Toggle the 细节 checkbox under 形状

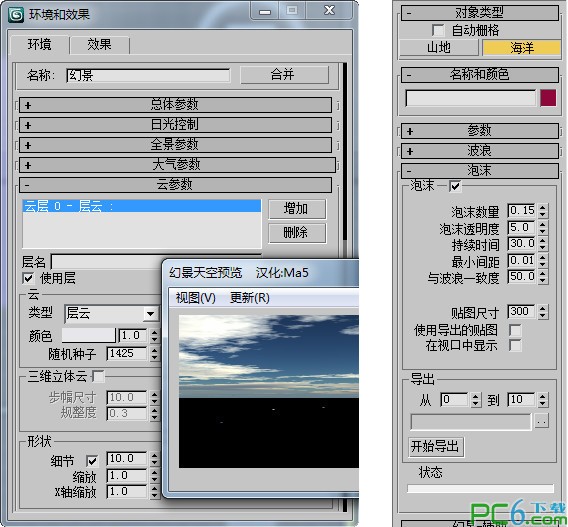click(x=92, y=461)
